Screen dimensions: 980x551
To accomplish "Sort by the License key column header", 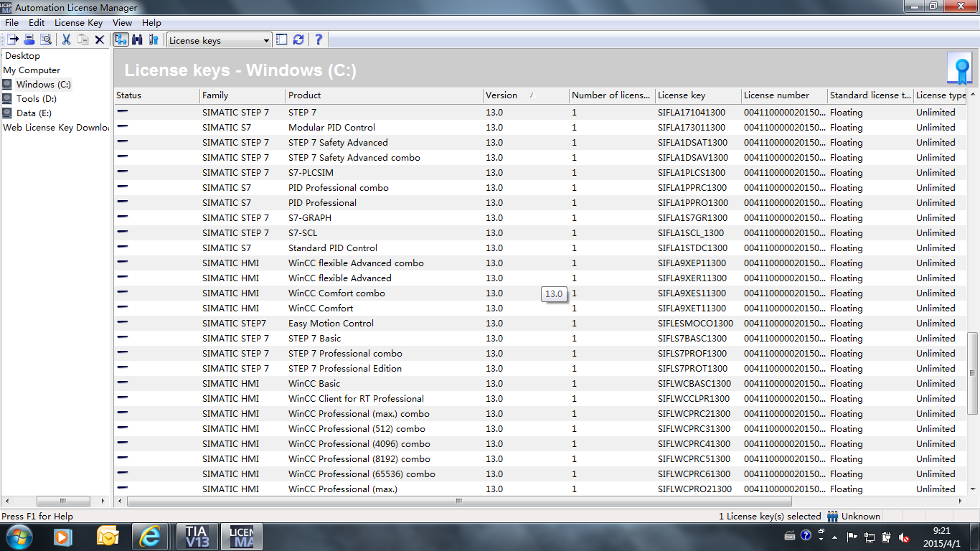I will click(x=698, y=95).
